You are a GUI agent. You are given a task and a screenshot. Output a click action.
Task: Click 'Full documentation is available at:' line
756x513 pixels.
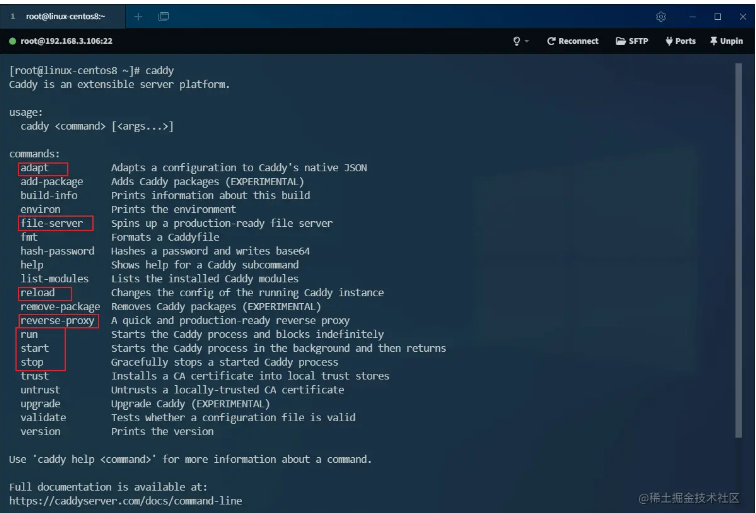tap(108, 487)
